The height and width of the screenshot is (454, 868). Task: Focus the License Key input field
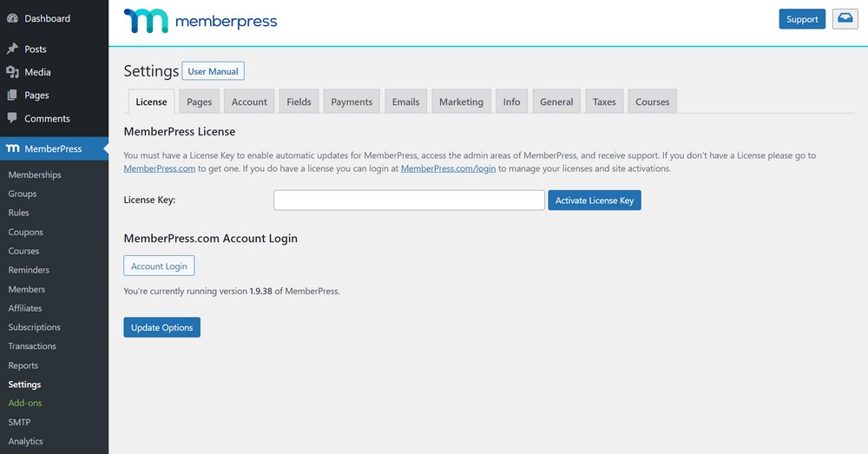[409, 200]
